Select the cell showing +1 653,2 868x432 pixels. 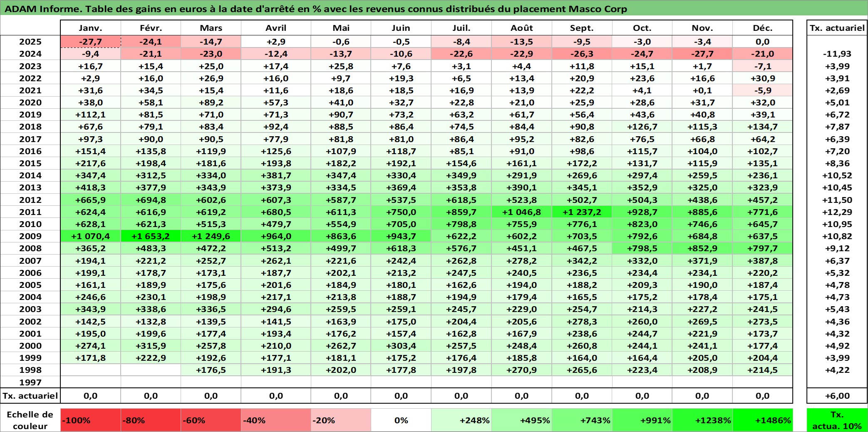[151, 236]
